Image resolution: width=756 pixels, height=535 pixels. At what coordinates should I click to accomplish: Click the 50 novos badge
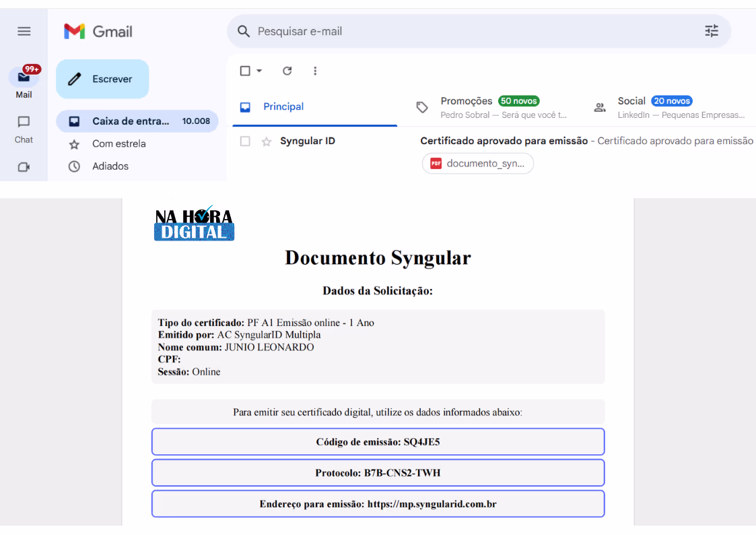519,101
